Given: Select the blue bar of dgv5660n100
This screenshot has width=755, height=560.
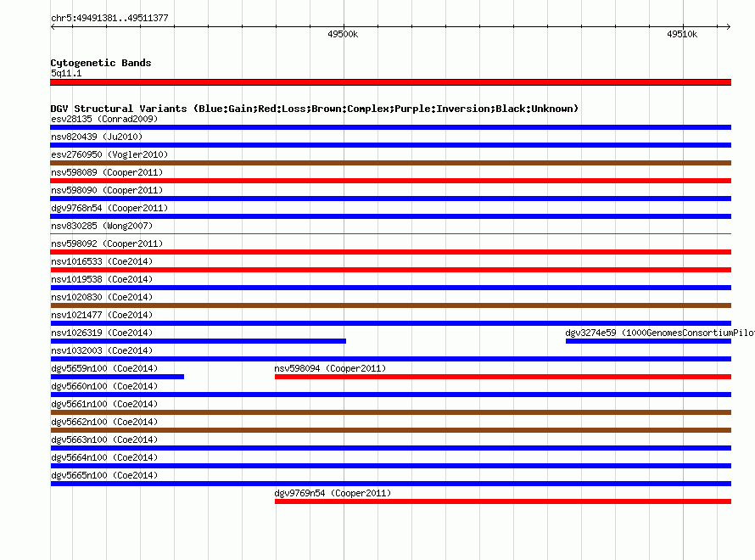Looking at the screenshot, I should point(390,395).
